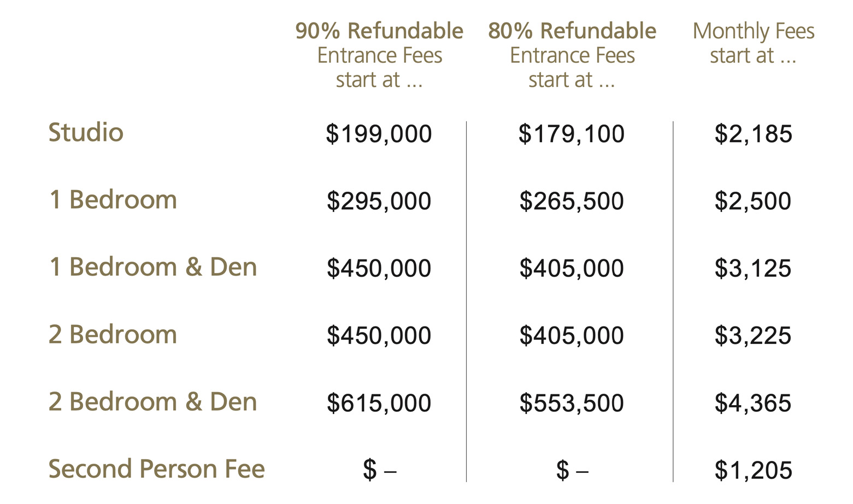Click the Studio $199,000 entrance fee

(x=379, y=134)
